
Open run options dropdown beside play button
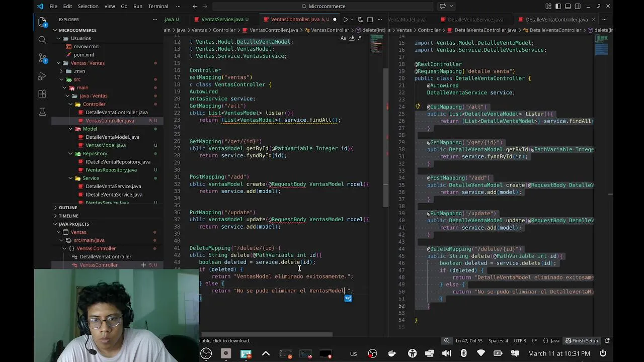pyautogui.click(x=351, y=20)
